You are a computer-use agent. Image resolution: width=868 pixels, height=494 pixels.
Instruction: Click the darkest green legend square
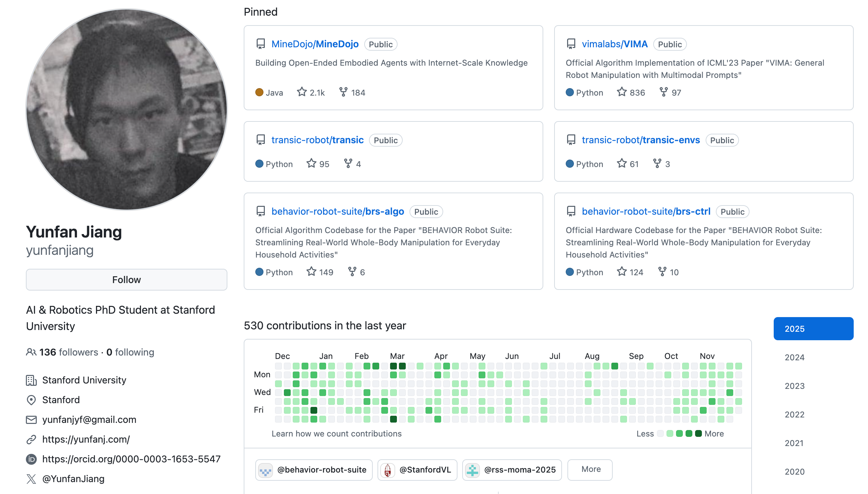[698, 433]
